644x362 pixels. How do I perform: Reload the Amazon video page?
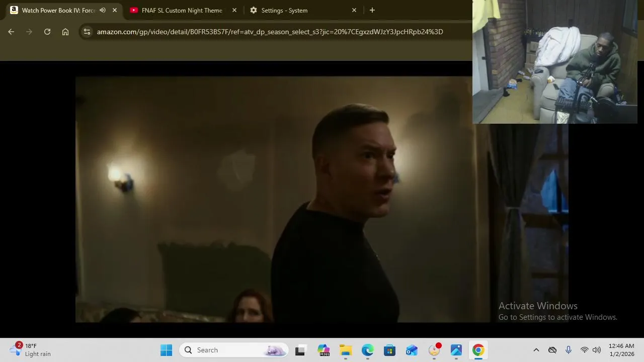coord(47,32)
